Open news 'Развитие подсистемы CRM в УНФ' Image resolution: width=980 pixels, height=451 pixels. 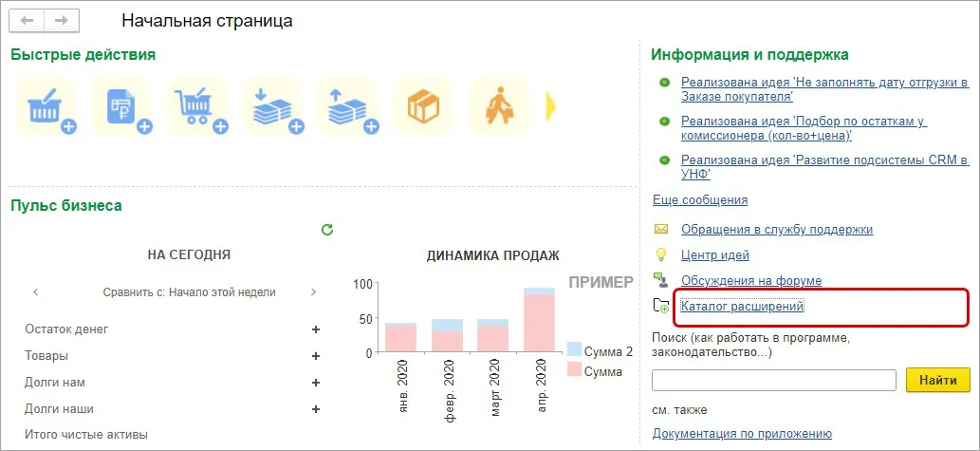point(824,166)
